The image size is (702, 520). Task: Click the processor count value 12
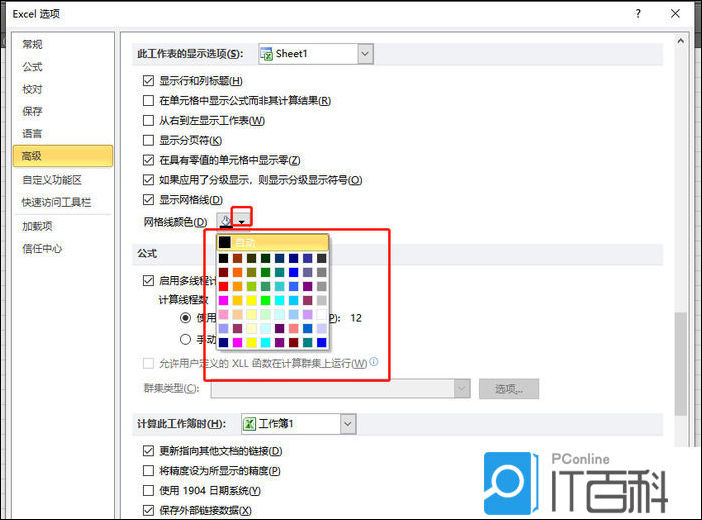click(x=356, y=318)
